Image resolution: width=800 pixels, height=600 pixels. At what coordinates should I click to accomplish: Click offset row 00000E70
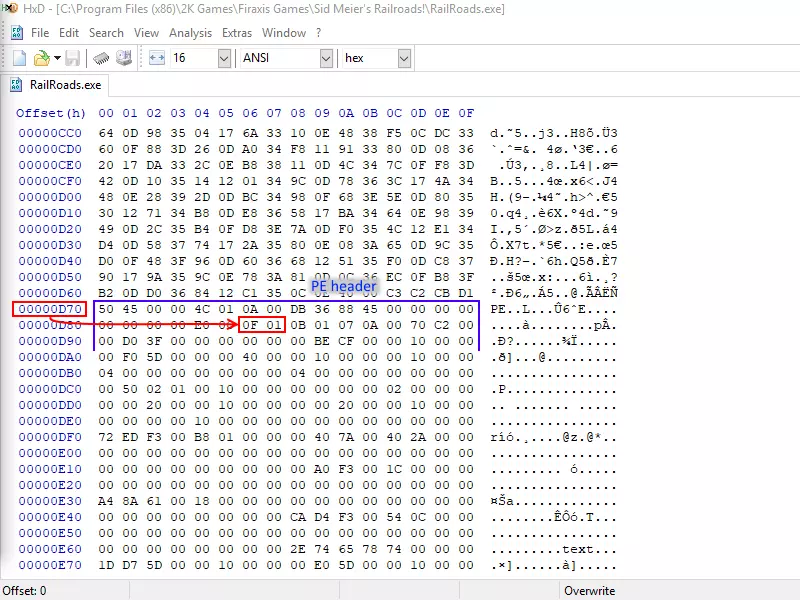tap(50, 565)
